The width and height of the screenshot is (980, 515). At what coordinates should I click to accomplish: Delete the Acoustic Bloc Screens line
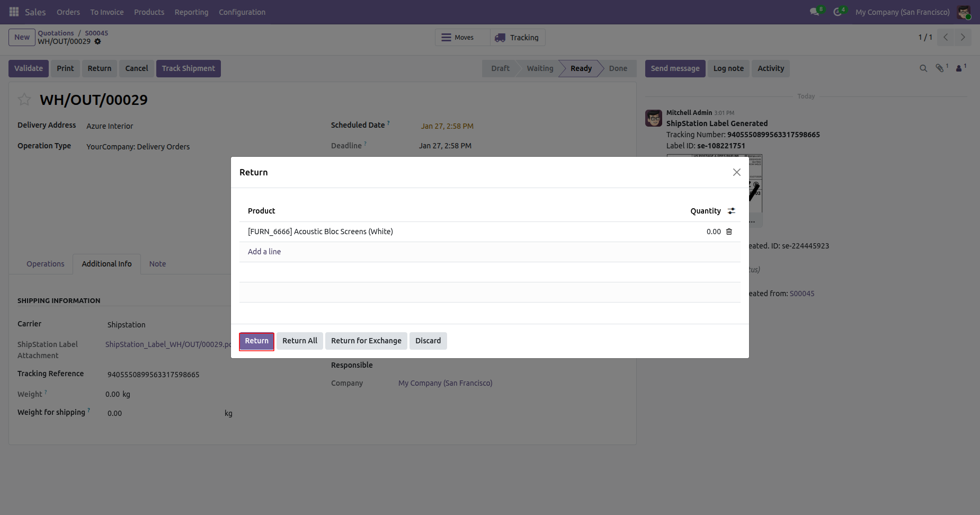click(x=729, y=232)
